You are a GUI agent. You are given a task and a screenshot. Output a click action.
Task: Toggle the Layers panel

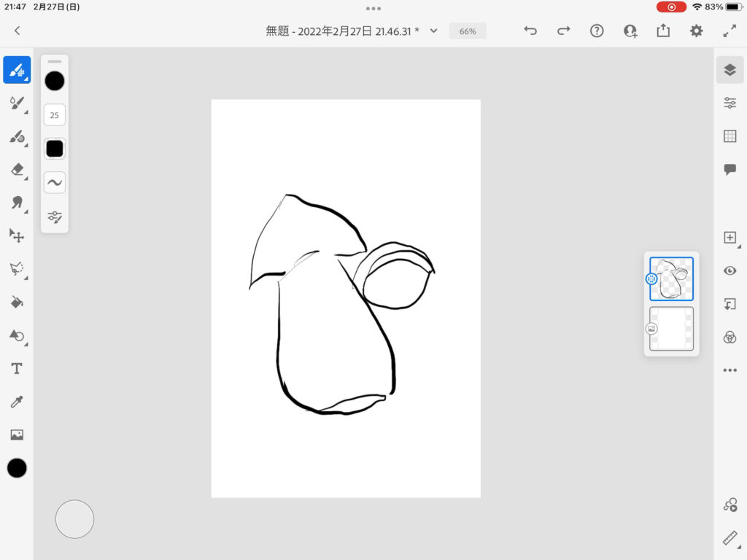pos(729,70)
